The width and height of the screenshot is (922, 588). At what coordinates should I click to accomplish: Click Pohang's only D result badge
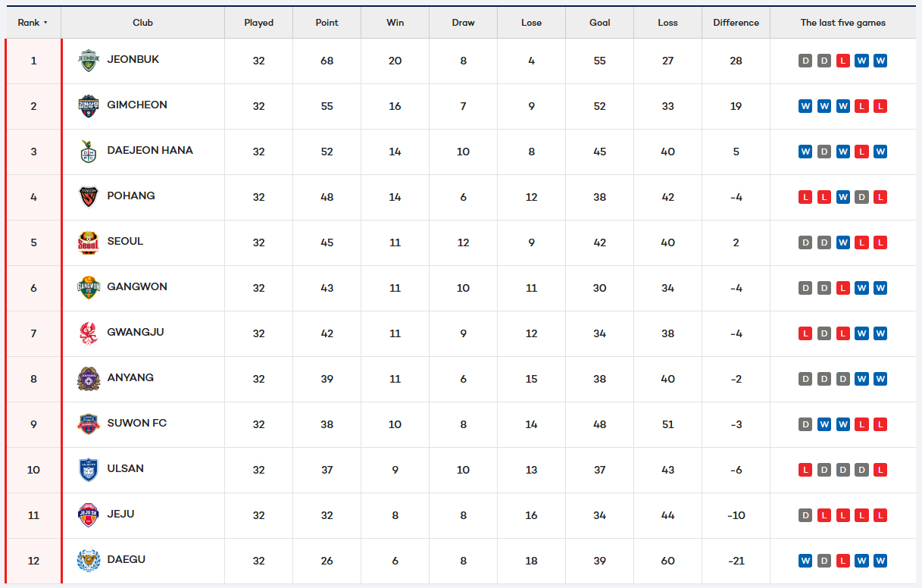pos(861,197)
